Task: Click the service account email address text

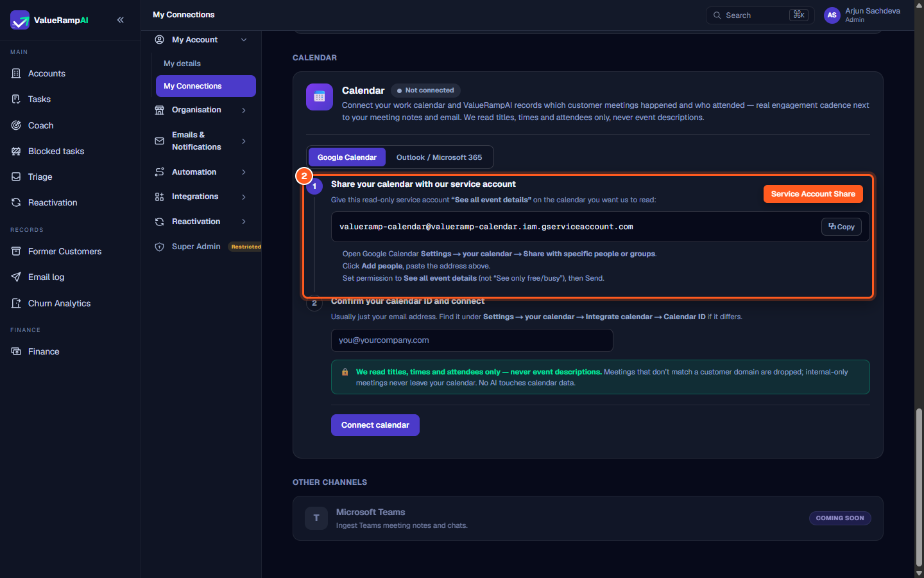Action: [486, 227]
